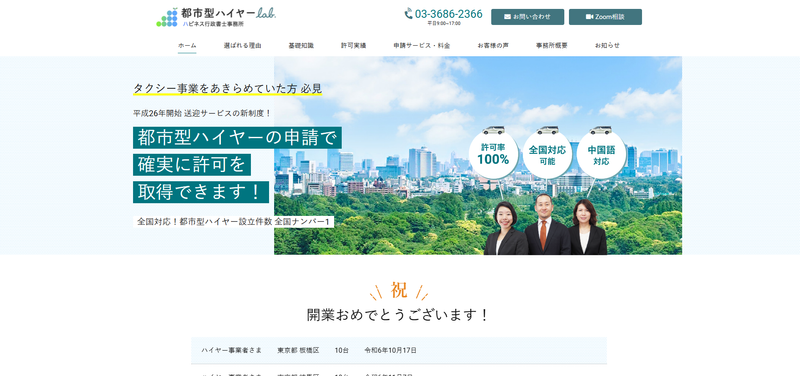The width and height of the screenshot is (800, 376).
Task: Open the お問い合わせ contact button
Action: 528,17
